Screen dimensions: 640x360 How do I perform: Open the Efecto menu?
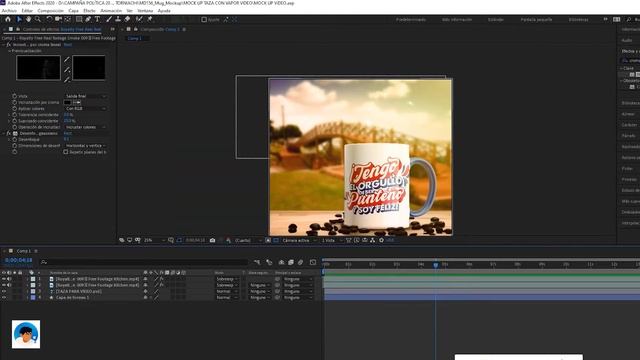89,11
